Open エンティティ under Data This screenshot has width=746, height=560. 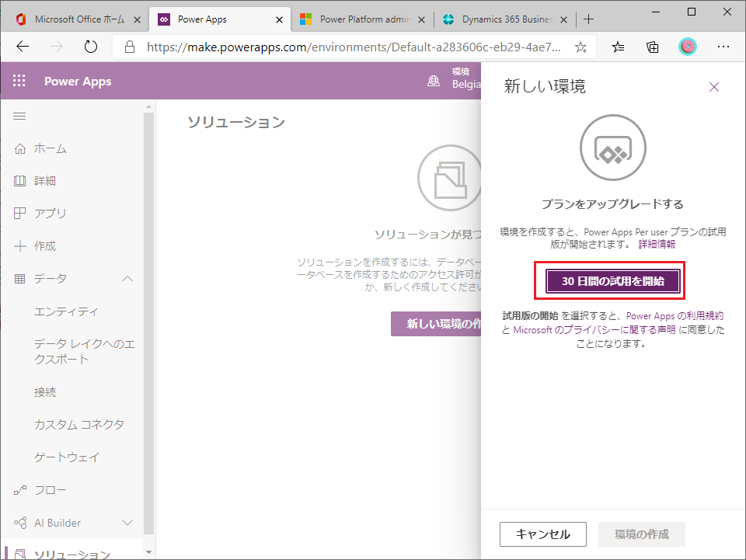click(x=66, y=311)
